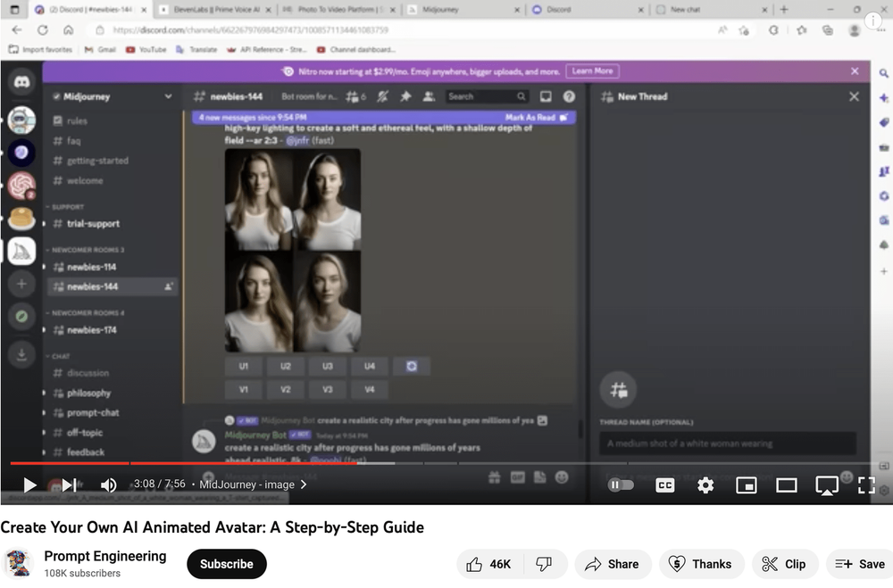Enter fullscreen mode

[x=866, y=485]
